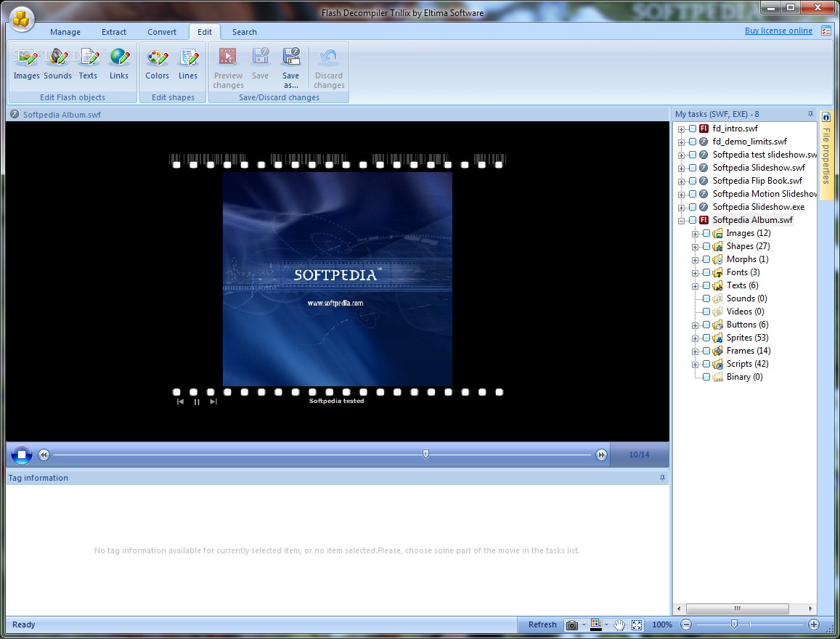Switch to the Search tab
Viewport: 840px width, 639px height.
click(244, 32)
